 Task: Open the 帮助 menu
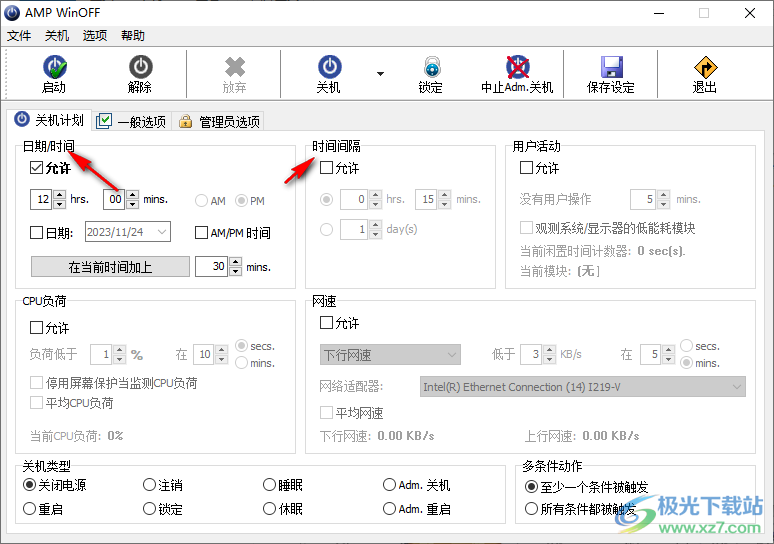tap(133, 36)
